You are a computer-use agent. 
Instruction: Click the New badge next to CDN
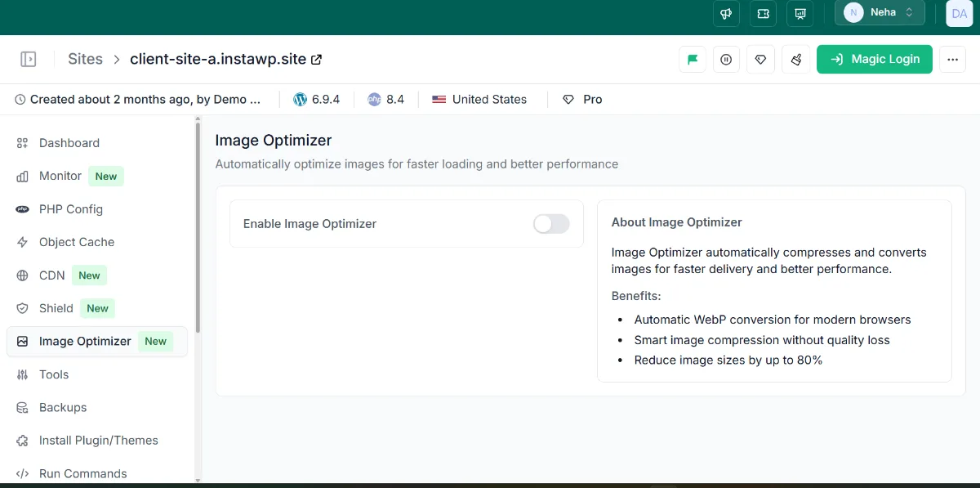(90, 275)
